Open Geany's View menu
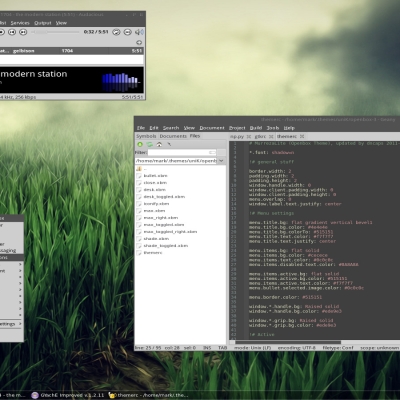The height and width of the screenshot is (400, 400). pos(189,128)
